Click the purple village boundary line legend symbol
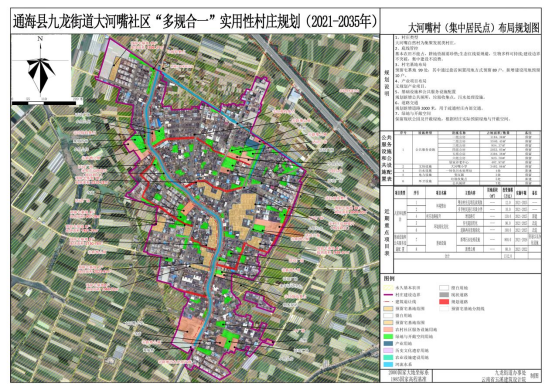 pyautogui.click(x=388, y=295)
